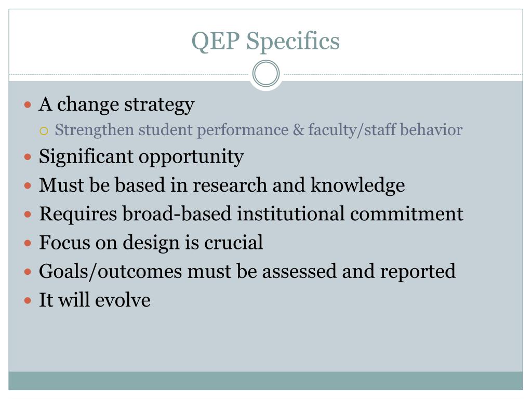Click the orange bullet before 'A change strategy'
532x399 pixels.
[x=28, y=104]
